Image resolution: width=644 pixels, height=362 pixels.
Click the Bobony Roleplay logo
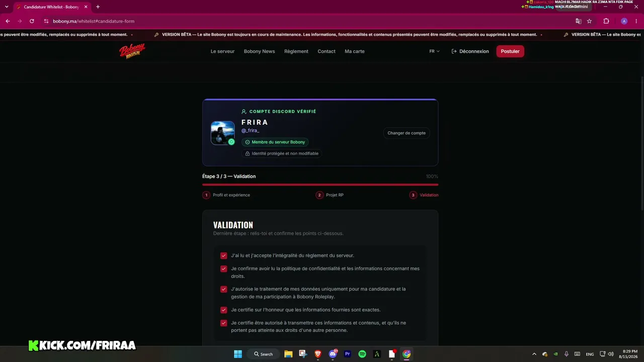(x=132, y=51)
